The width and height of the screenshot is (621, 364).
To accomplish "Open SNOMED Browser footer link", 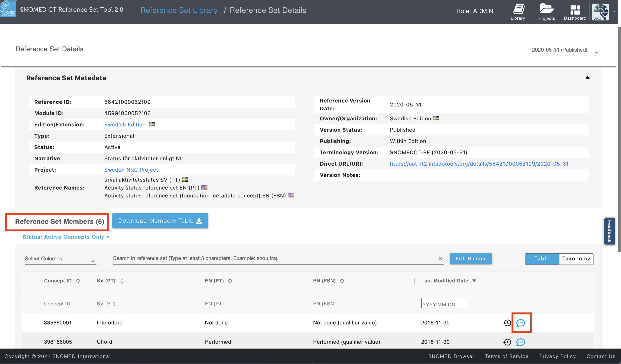I will [451, 356].
